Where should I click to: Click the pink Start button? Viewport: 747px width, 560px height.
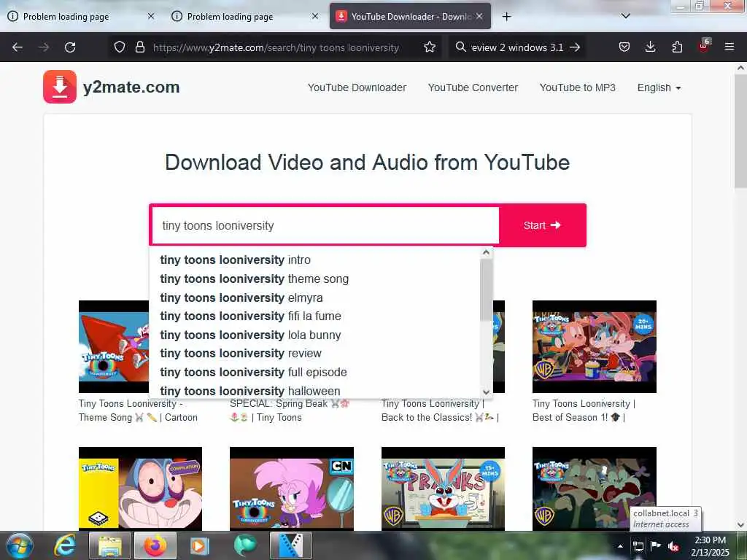[542, 225]
